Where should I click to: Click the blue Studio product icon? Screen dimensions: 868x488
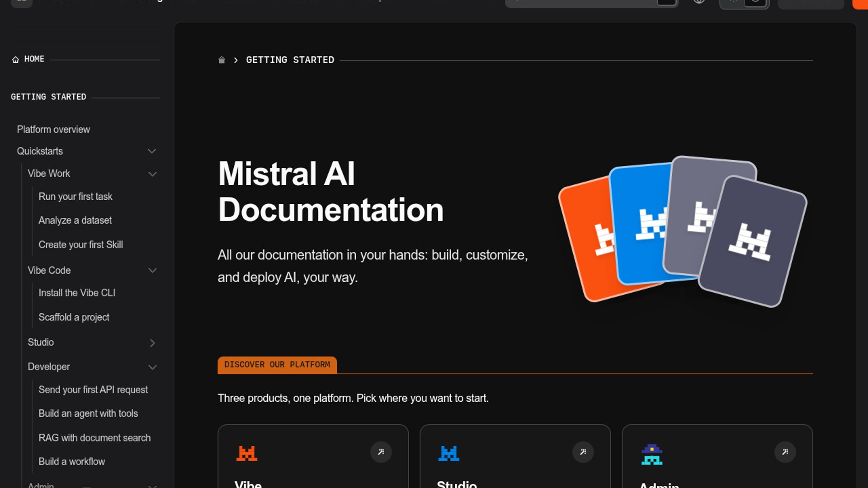[449, 453]
